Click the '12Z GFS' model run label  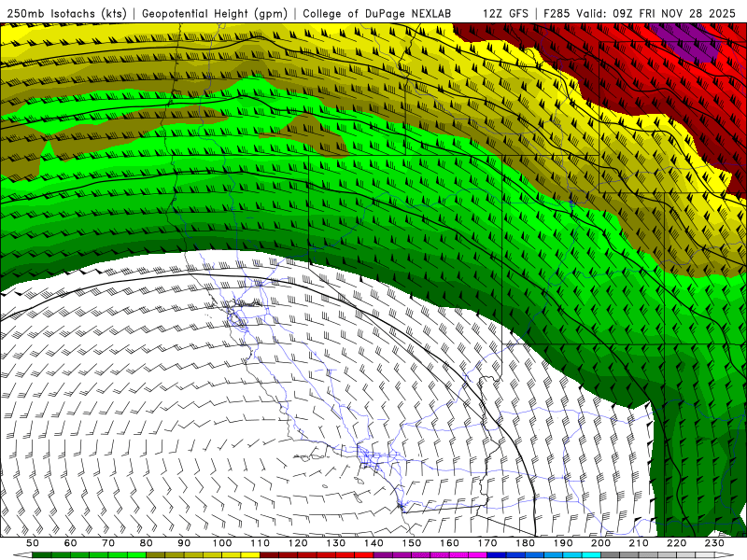505,13
